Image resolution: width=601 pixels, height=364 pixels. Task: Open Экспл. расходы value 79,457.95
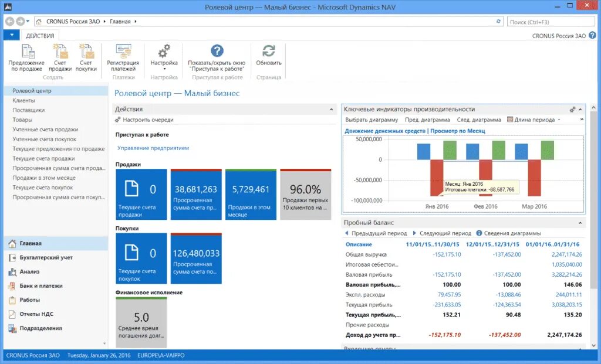(x=449, y=295)
